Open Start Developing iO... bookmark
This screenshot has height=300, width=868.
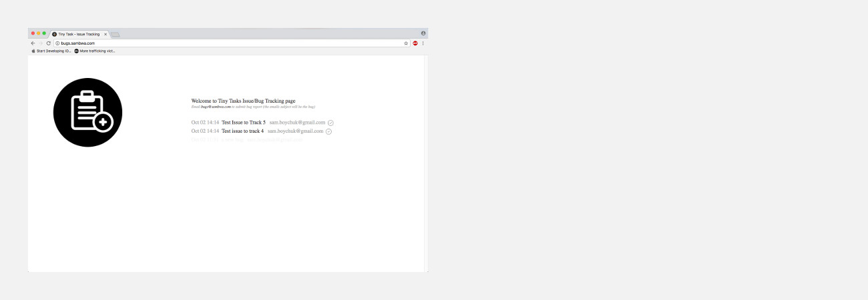pyautogui.click(x=51, y=51)
